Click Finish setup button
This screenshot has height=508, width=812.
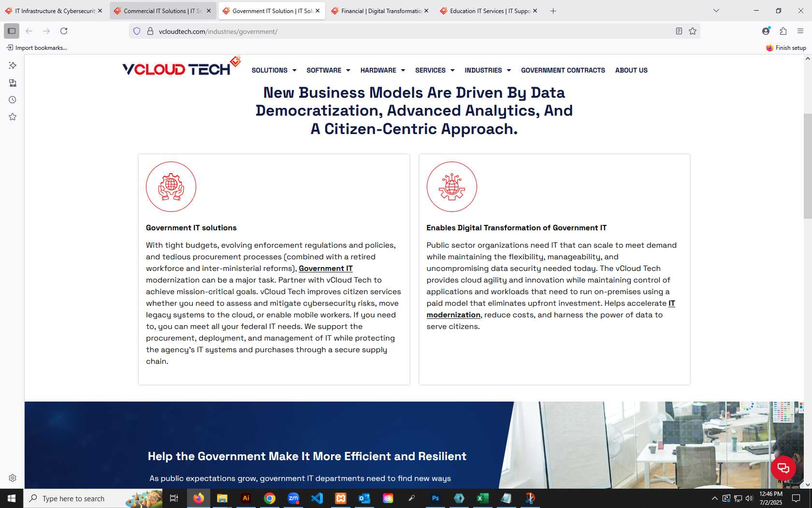[786, 47]
